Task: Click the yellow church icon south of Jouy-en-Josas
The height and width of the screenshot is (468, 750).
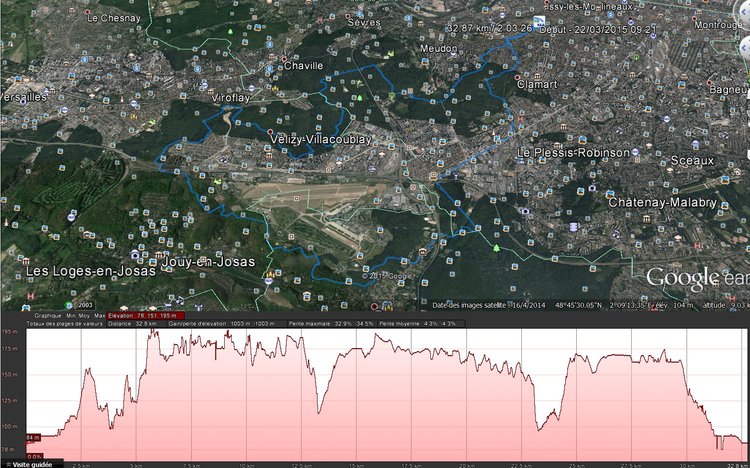Action: [x=271, y=274]
